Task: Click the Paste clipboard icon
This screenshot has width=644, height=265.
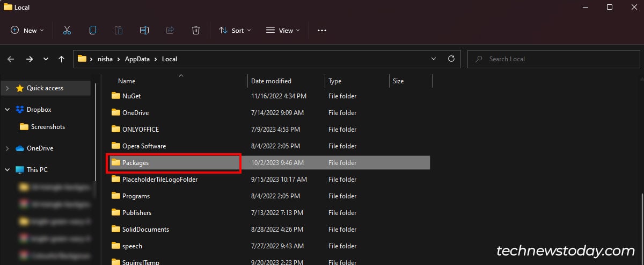Action: [119, 30]
